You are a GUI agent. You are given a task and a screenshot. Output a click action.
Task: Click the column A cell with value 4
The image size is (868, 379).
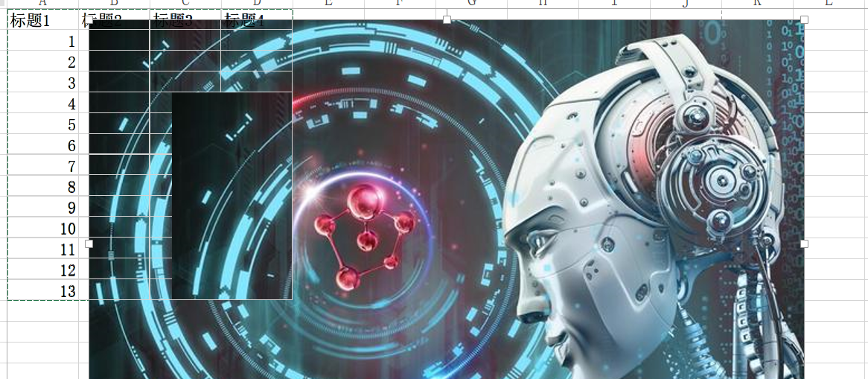(x=42, y=103)
